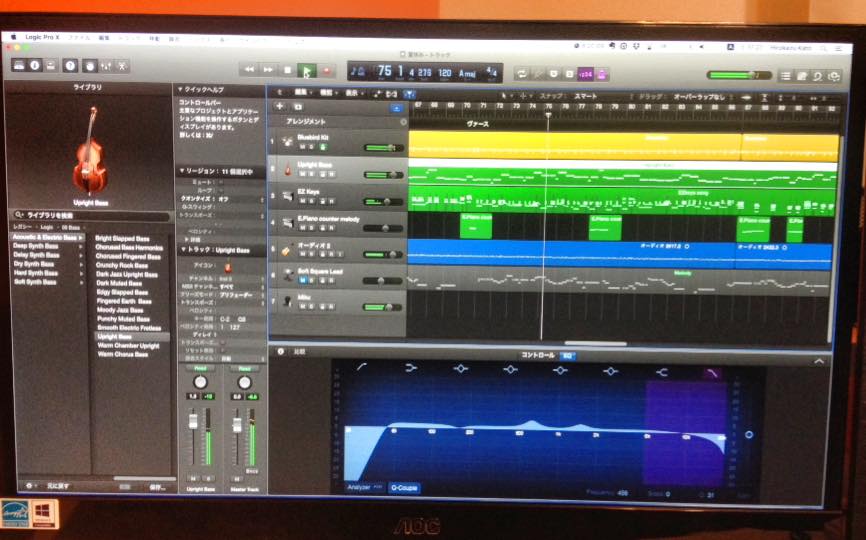Screen dimensions: 866x540
Task: Adjust the master volume slider
Action: 738,75
